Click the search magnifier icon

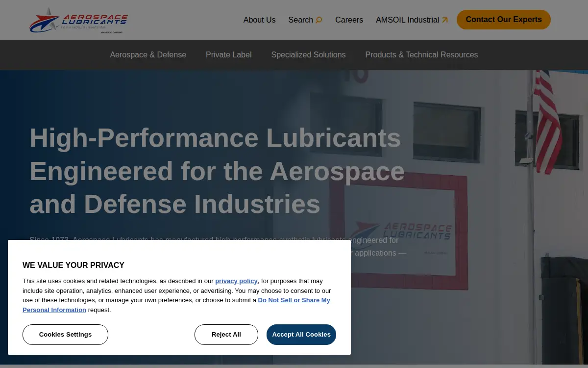[x=319, y=20]
